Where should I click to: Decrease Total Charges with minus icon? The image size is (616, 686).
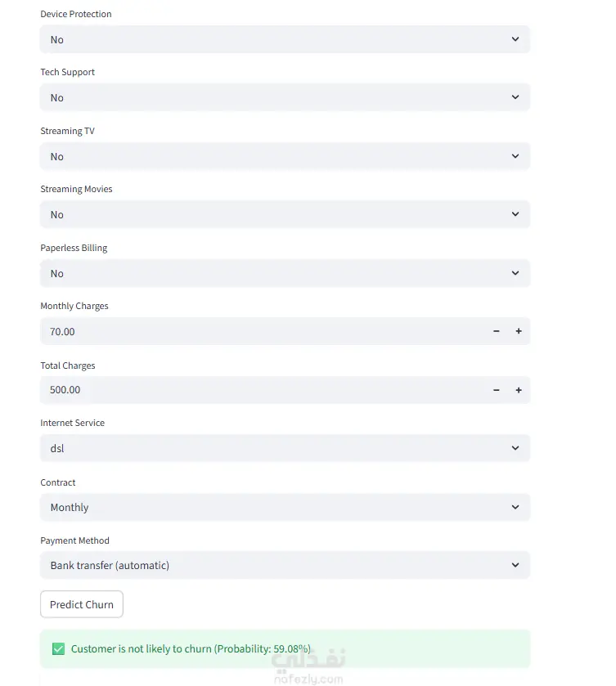[x=496, y=390]
